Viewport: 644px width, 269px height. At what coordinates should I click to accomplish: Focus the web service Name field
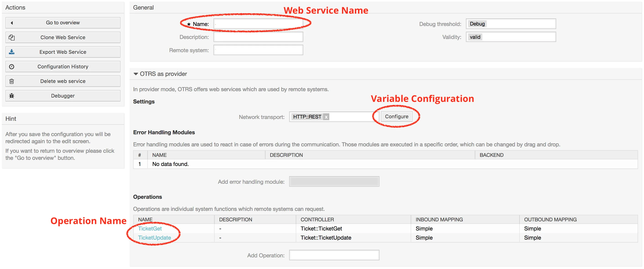tap(258, 24)
